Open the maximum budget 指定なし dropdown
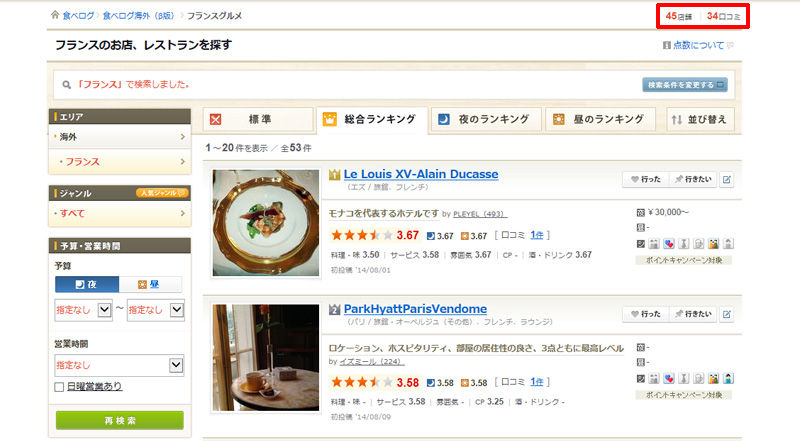 click(x=156, y=310)
